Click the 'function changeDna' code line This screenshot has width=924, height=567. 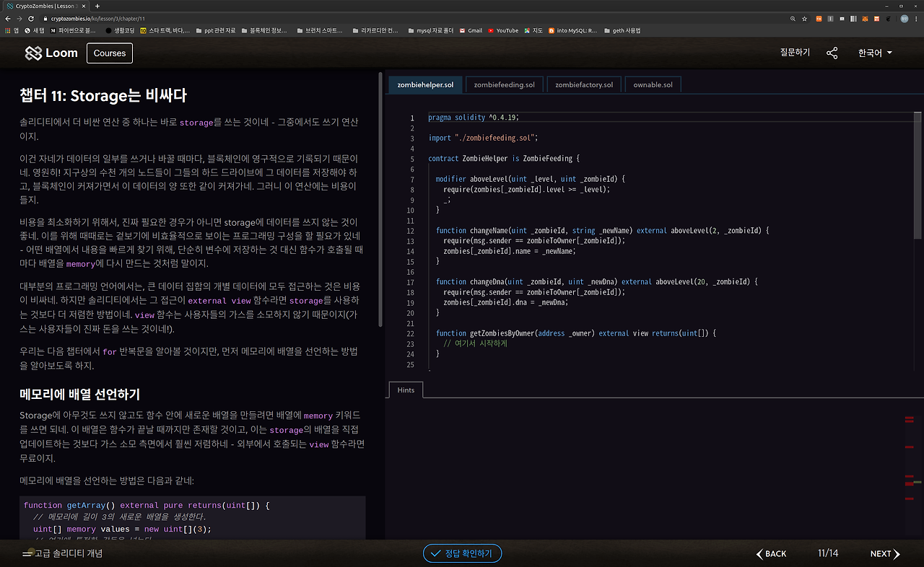pos(597,282)
